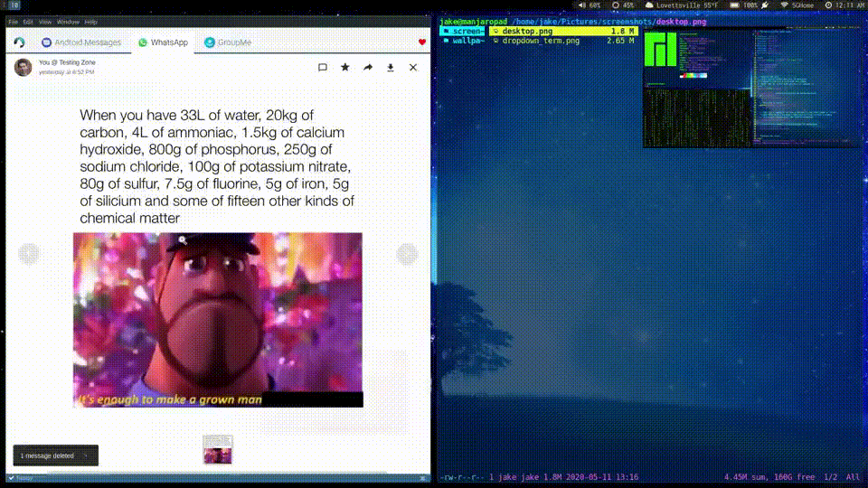Select the 'wallpa~' directory in terminal file manager
Image resolution: width=868 pixels, height=488 pixels.
(x=463, y=41)
